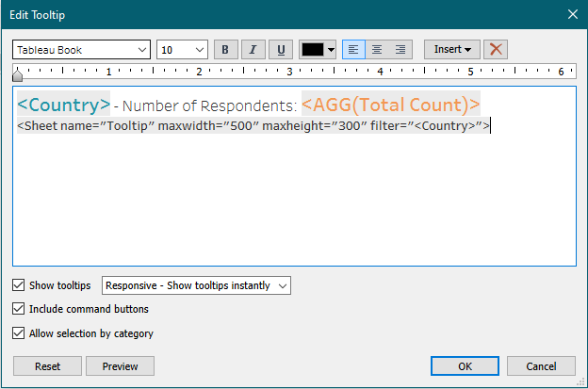Screen dimensions: 588x389
Task: Toggle underline formatting
Action: [x=280, y=50]
